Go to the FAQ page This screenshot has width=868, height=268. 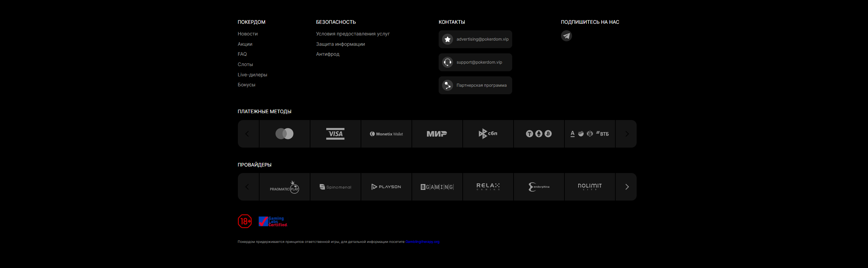(x=242, y=54)
